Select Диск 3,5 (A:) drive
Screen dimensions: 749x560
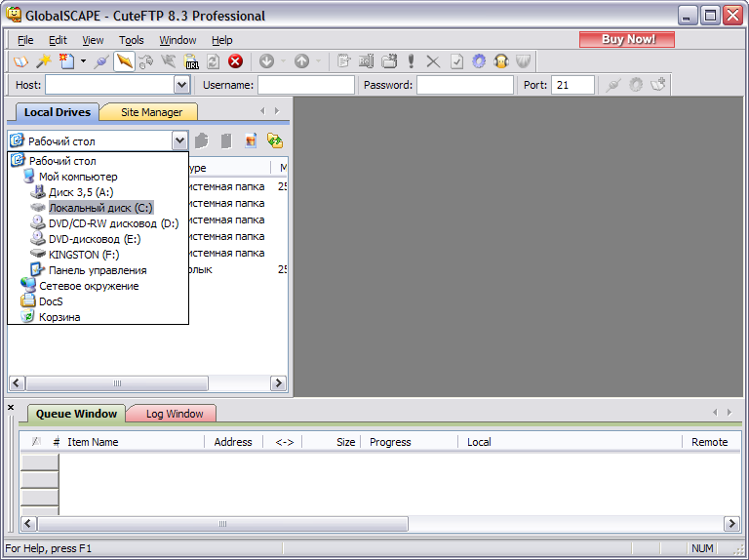81,192
